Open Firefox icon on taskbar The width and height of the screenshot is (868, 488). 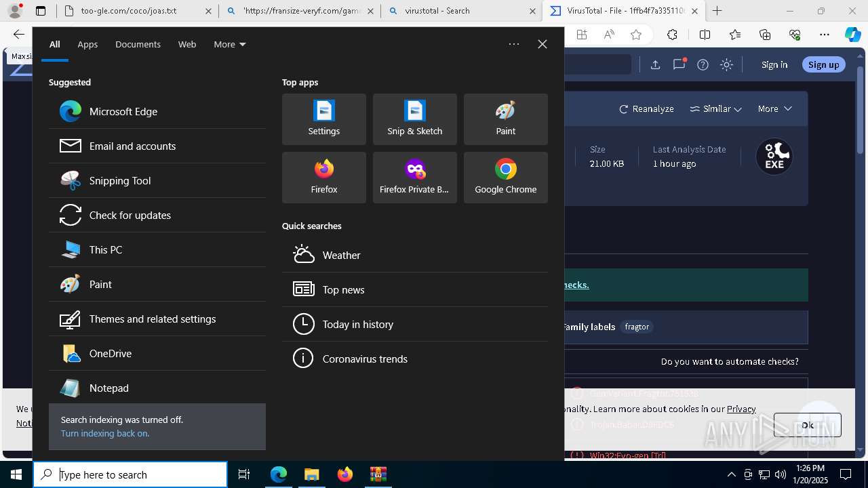click(345, 474)
